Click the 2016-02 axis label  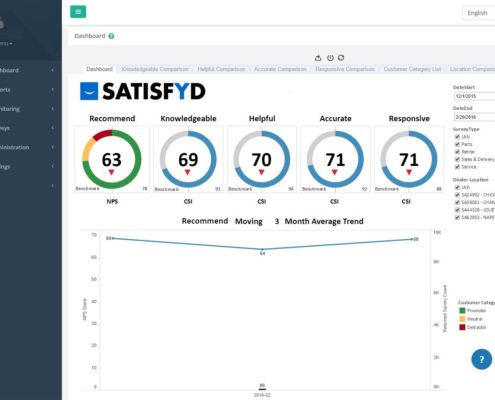(262, 395)
